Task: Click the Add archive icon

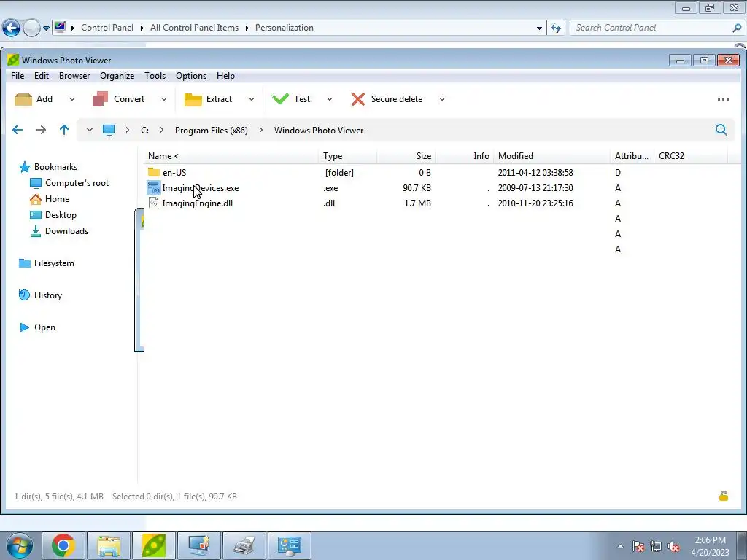Action: pyautogui.click(x=23, y=99)
